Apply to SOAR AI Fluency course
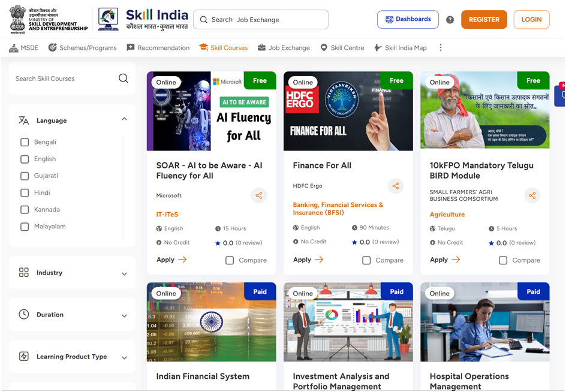This screenshot has width=566, height=392. 171,260
